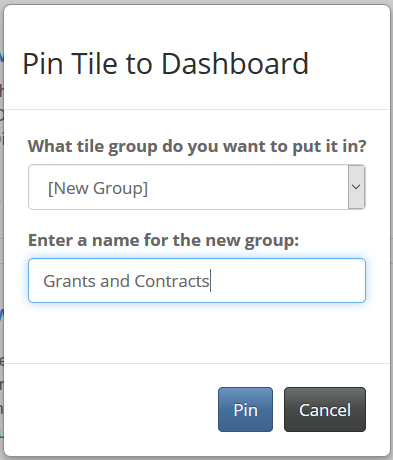Focus the new group name field

tap(197, 280)
